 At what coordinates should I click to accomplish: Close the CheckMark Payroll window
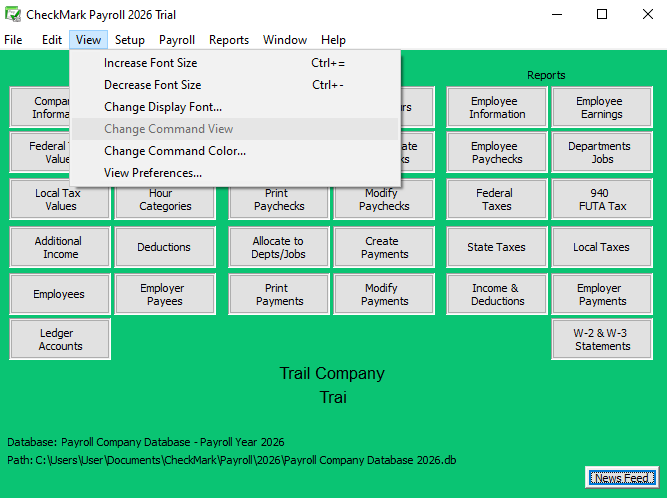pyautogui.click(x=647, y=14)
